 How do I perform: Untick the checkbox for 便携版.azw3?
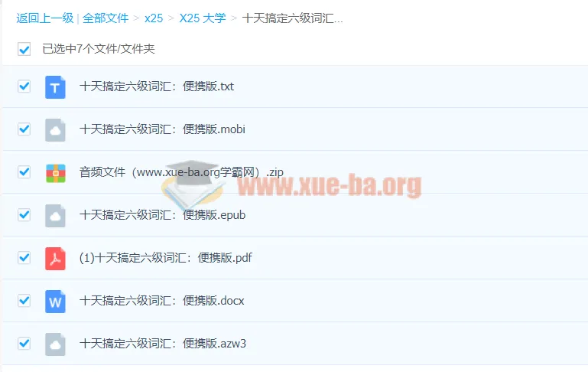pyautogui.click(x=24, y=344)
